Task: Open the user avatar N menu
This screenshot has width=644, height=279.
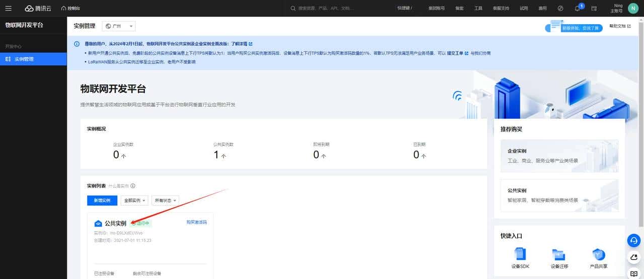Action: coord(632,8)
